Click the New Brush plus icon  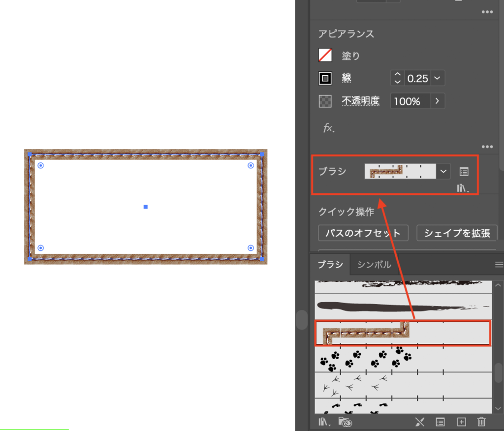coord(461,422)
